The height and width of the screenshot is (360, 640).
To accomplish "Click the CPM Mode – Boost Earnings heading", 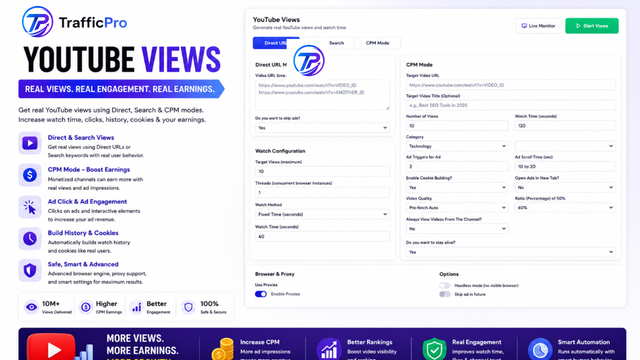I will [89, 169].
